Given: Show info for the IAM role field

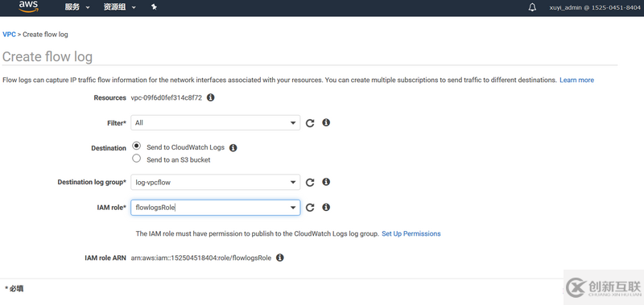Looking at the screenshot, I should coord(326,208).
